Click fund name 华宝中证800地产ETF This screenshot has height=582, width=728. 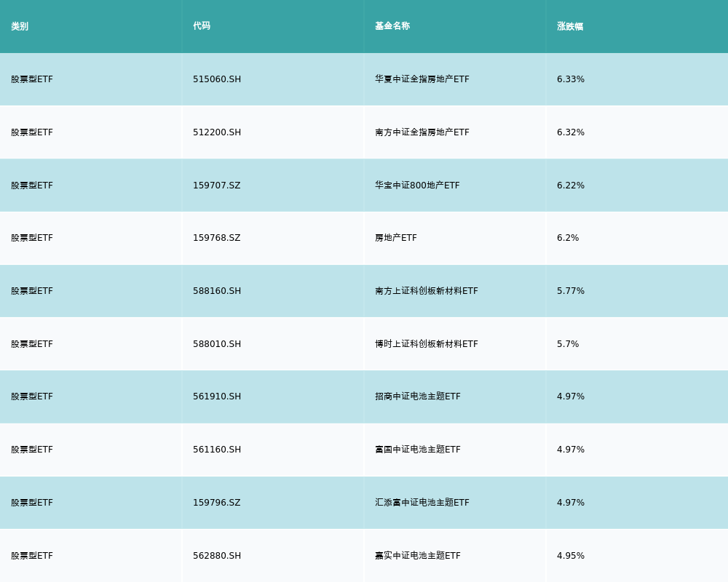pos(417,186)
